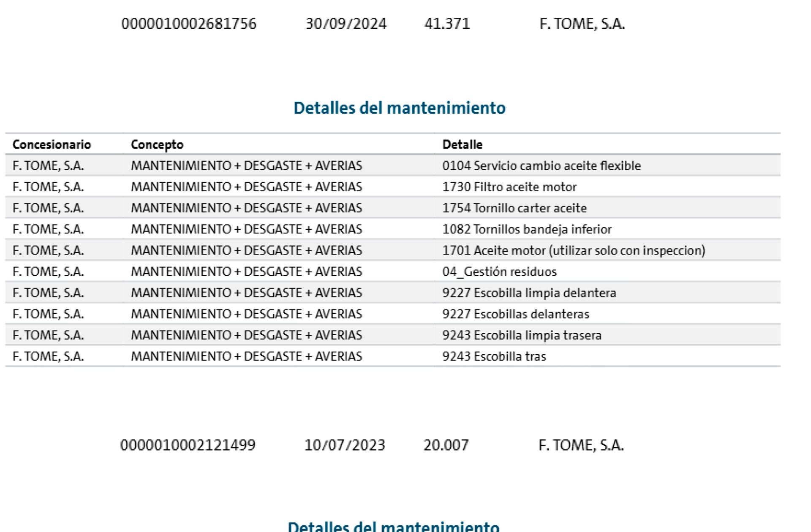Select '1754 Tornillo carter aceite' detail

click(514, 208)
